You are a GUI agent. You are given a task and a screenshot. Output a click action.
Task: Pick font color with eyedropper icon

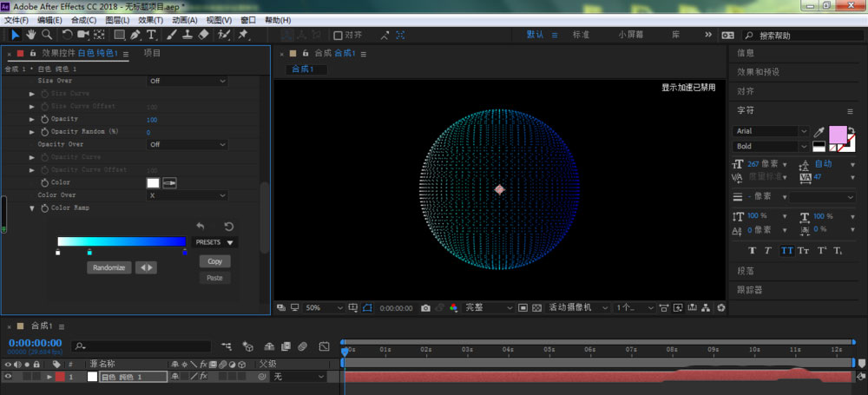(x=818, y=132)
